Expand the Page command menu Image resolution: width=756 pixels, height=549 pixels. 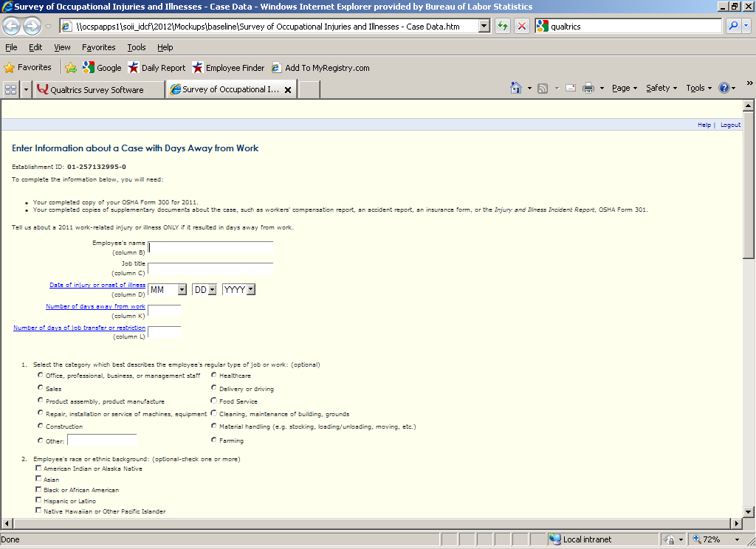coord(625,88)
